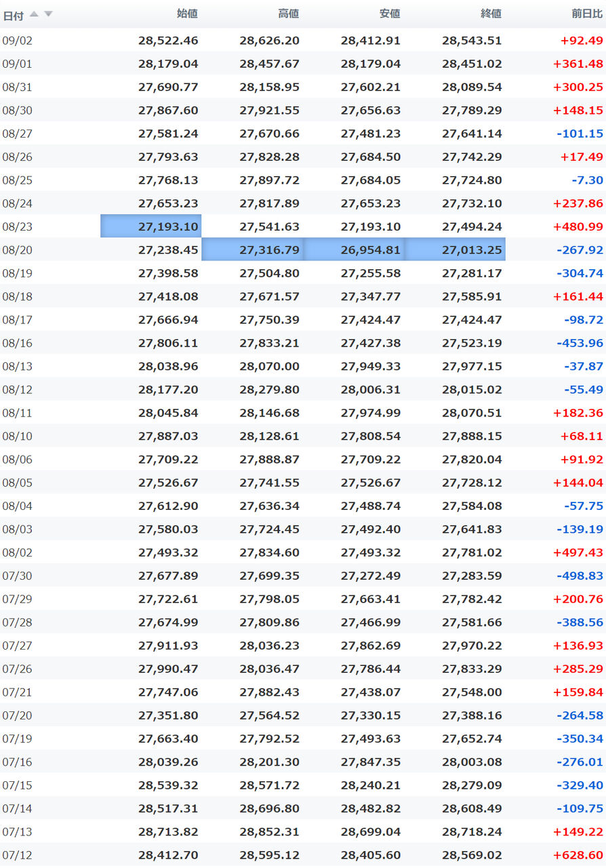Select the date cell 09/02

(18, 41)
